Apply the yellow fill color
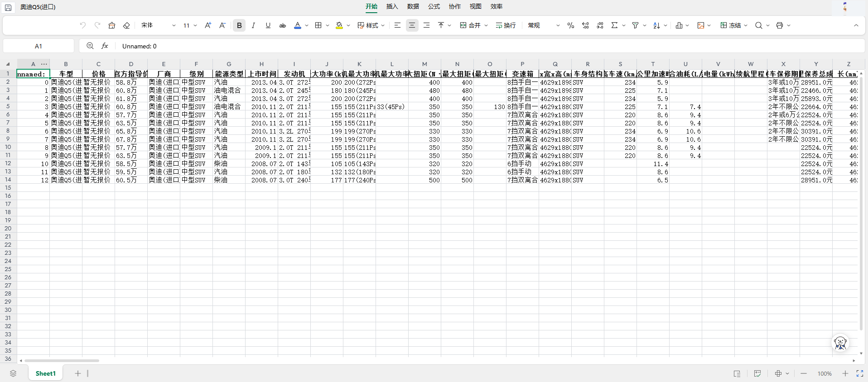868x382 pixels. coord(339,25)
